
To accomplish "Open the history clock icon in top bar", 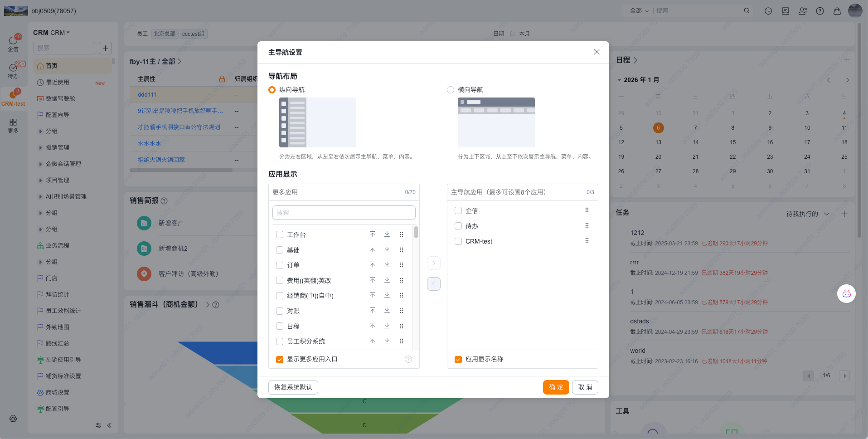I will (768, 11).
